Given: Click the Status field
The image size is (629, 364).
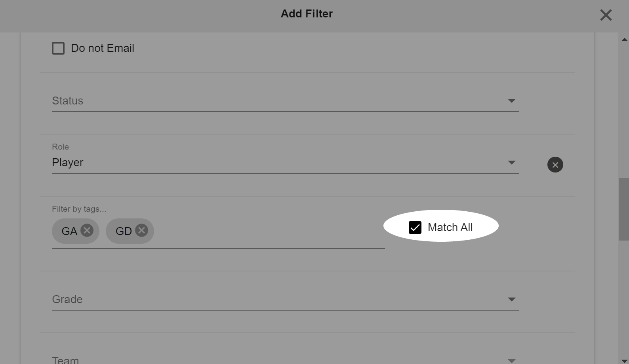Looking at the screenshot, I should (285, 101).
